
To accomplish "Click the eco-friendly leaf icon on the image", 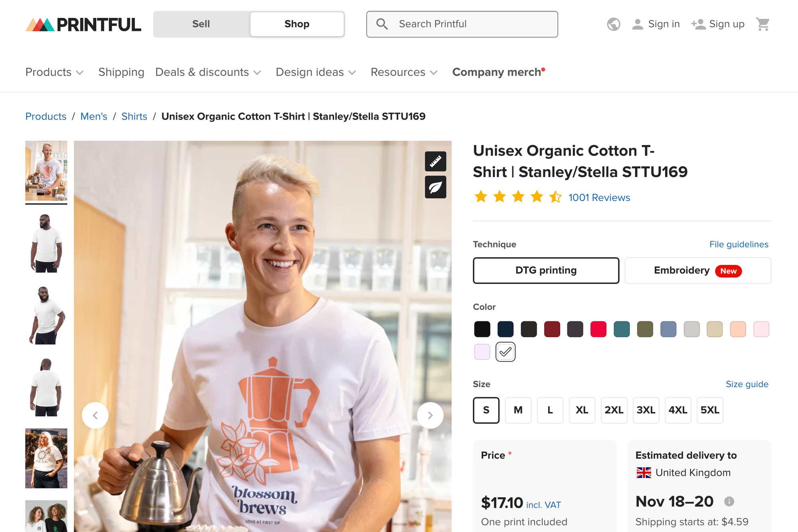I will point(435,187).
